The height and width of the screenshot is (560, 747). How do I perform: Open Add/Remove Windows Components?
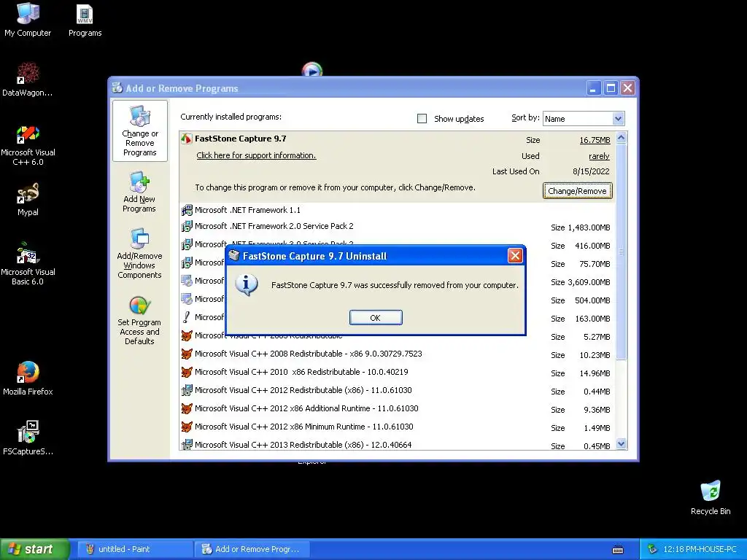click(139, 254)
